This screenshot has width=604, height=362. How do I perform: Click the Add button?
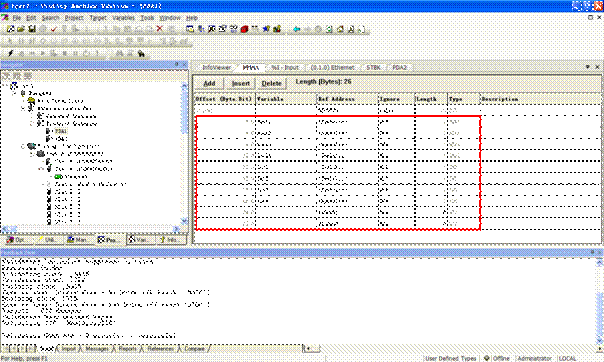click(209, 83)
